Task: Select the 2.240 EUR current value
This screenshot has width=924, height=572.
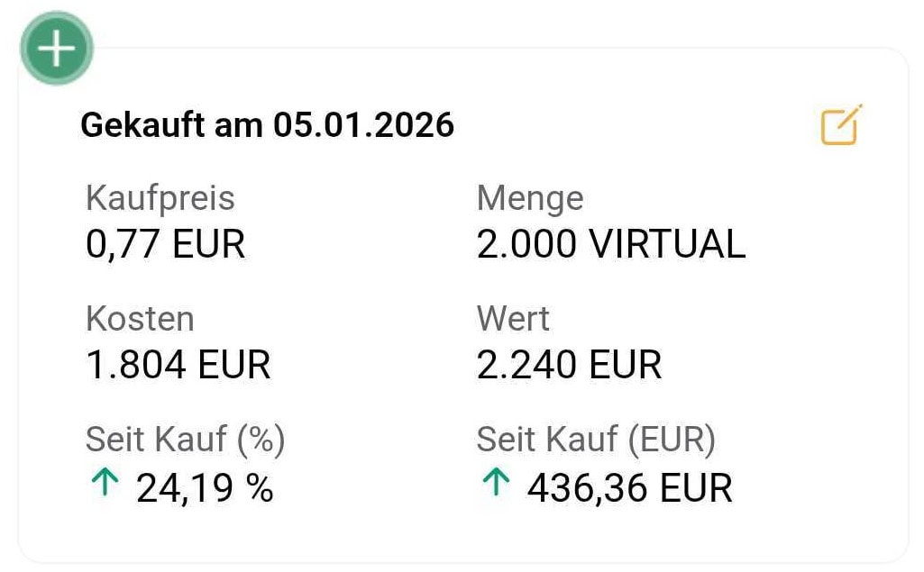Action: (x=569, y=365)
